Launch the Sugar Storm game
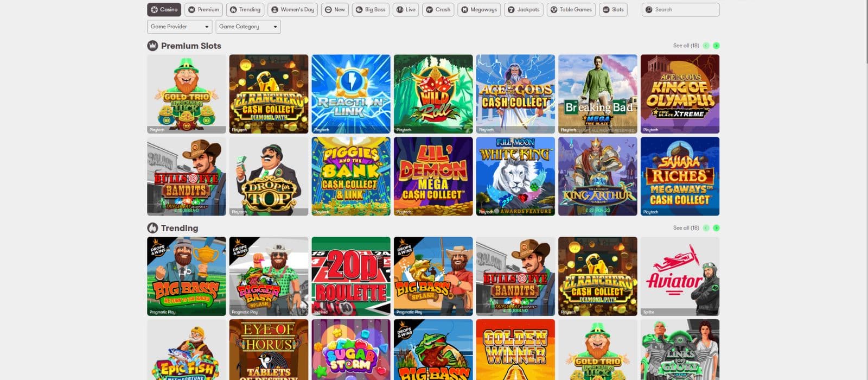 pos(351,350)
